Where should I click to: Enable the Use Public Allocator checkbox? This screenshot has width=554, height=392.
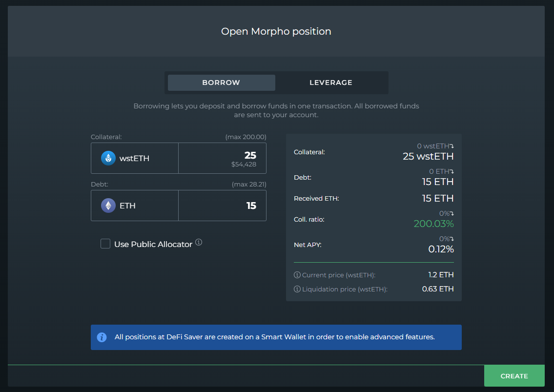[x=105, y=244]
